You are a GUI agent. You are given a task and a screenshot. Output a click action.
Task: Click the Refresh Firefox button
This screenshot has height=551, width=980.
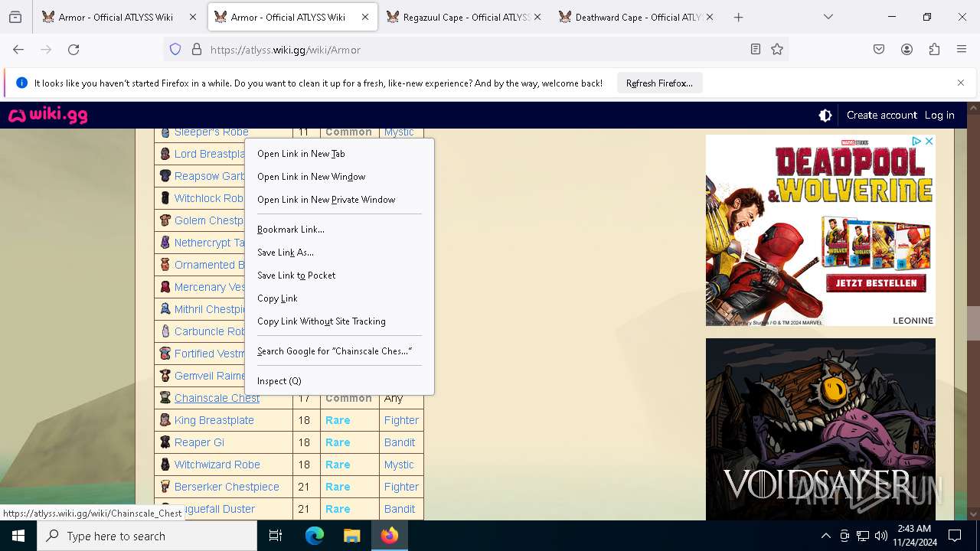coord(659,83)
